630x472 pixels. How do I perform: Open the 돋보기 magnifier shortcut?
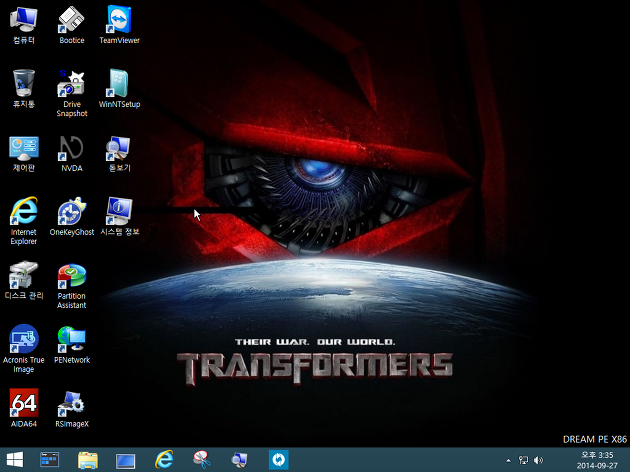[119, 153]
